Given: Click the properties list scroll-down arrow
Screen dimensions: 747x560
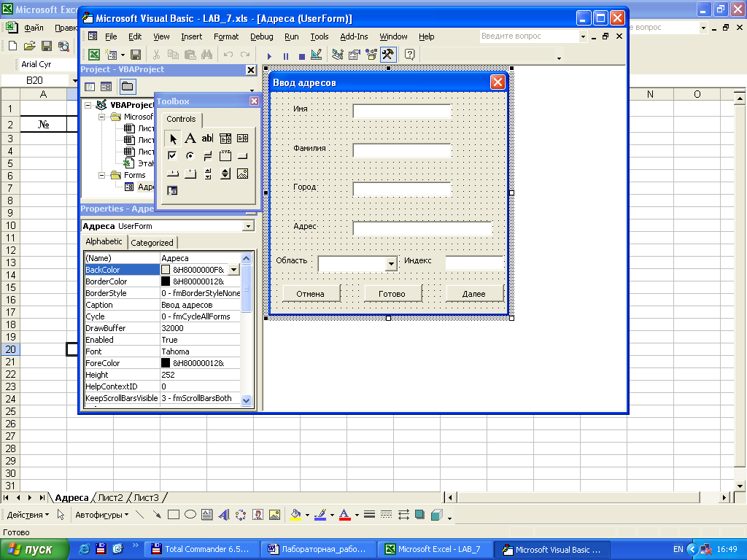Looking at the screenshot, I should pyautogui.click(x=247, y=401).
